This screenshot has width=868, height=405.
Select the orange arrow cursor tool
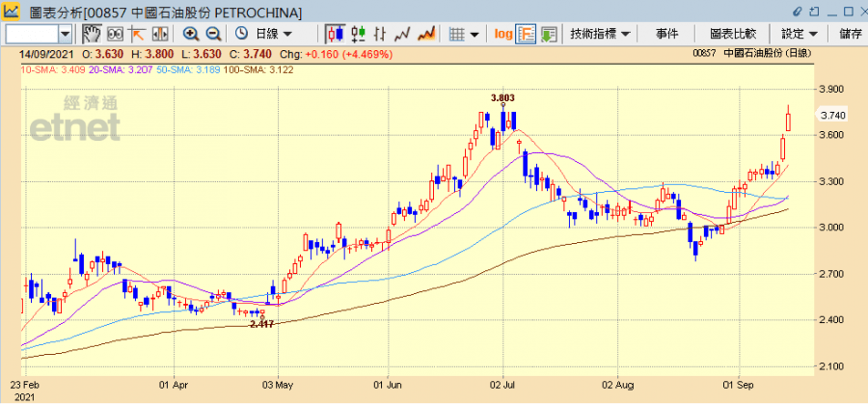(137, 34)
